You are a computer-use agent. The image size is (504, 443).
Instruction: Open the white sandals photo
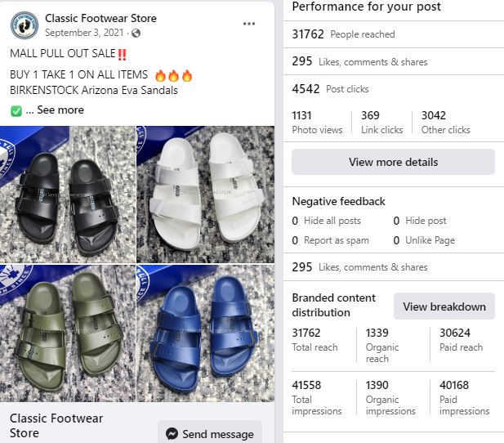click(206, 194)
